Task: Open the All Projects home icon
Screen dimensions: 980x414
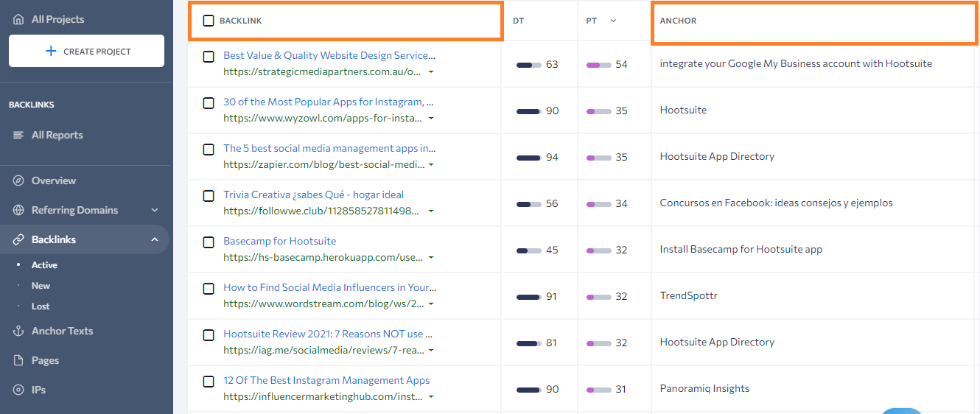Action: [x=18, y=19]
